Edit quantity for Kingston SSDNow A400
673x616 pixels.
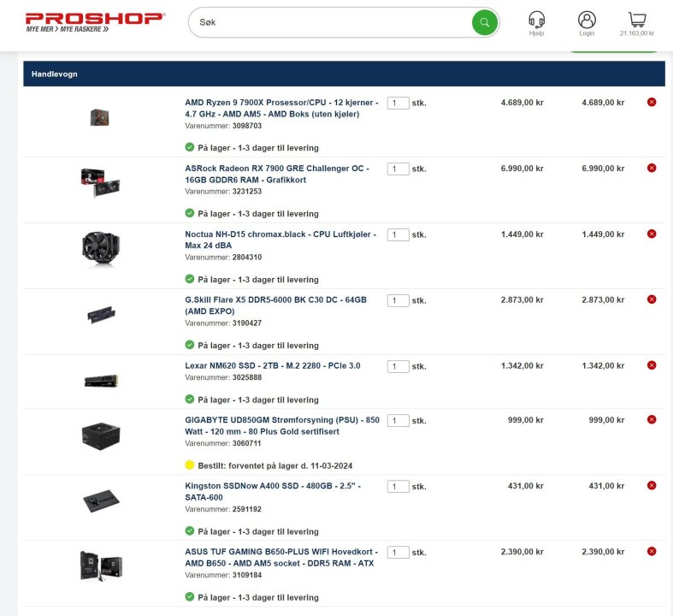[398, 486]
